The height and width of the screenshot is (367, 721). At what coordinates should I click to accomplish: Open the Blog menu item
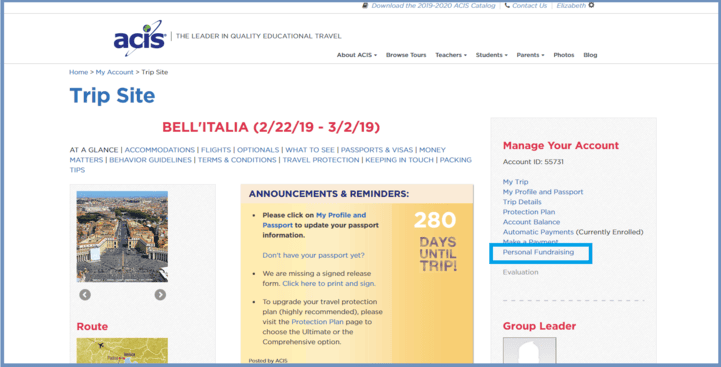(x=590, y=55)
